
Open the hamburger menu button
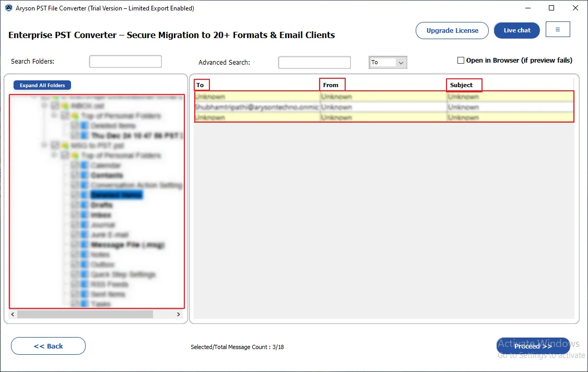[558, 30]
